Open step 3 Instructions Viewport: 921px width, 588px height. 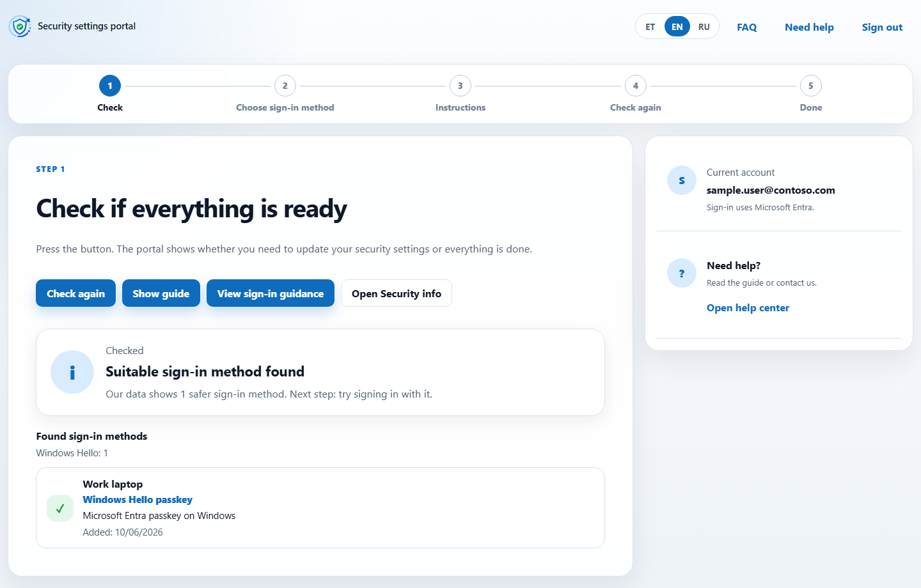point(460,94)
